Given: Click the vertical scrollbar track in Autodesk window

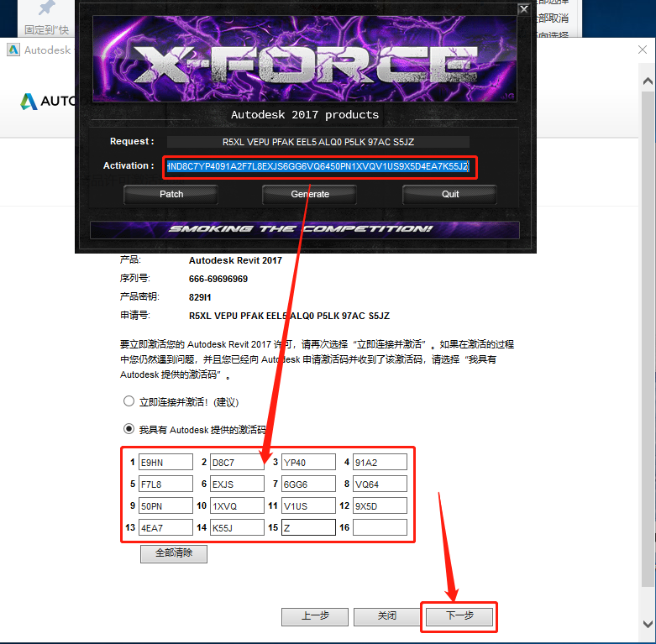Looking at the screenshot, I should coord(648,338).
